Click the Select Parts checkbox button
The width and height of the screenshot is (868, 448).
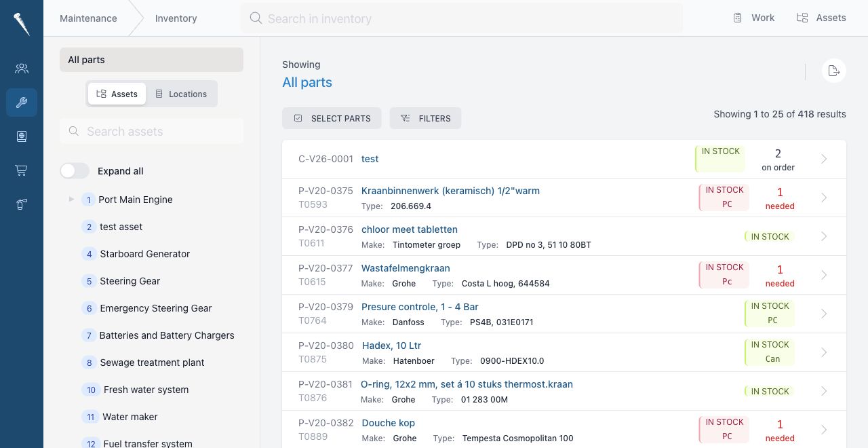[x=332, y=118]
